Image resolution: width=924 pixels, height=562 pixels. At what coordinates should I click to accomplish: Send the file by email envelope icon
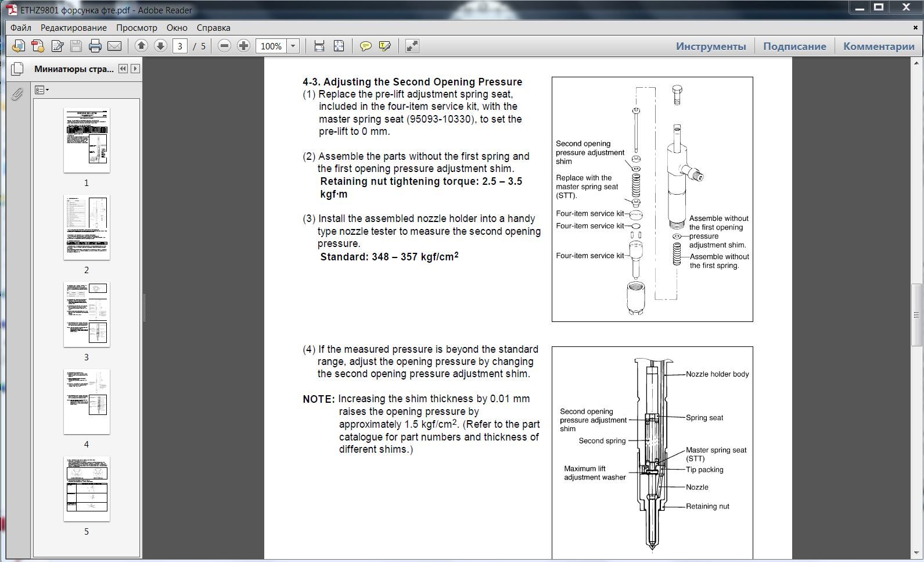click(114, 46)
